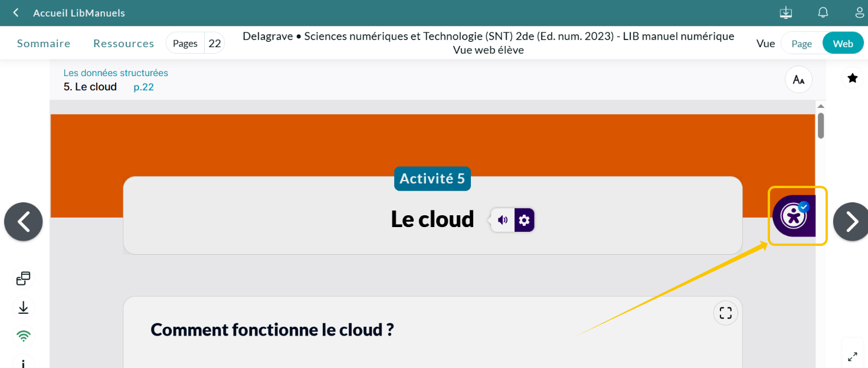Switch the view to Page mode
Image resolution: width=868 pixels, height=368 pixels.
tap(801, 43)
